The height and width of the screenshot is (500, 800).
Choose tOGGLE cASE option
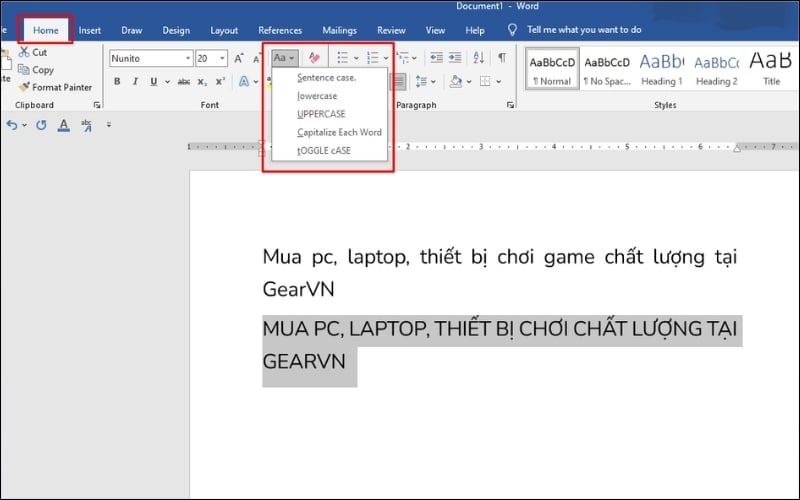[330, 151]
